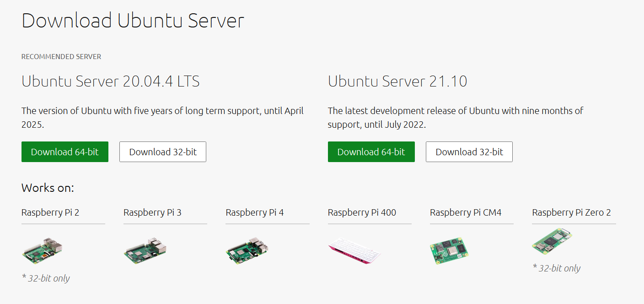Image resolution: width=644 pixels, height=304 pixels.
Task: Download 32-bit Ubuntu Server 20.04.4 LTS
Action: click(163, 152)
